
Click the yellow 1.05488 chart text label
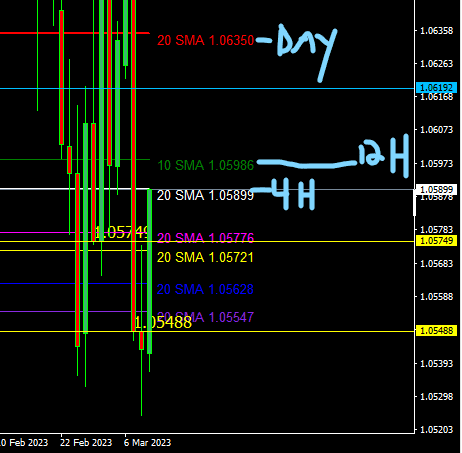point(163,322)
